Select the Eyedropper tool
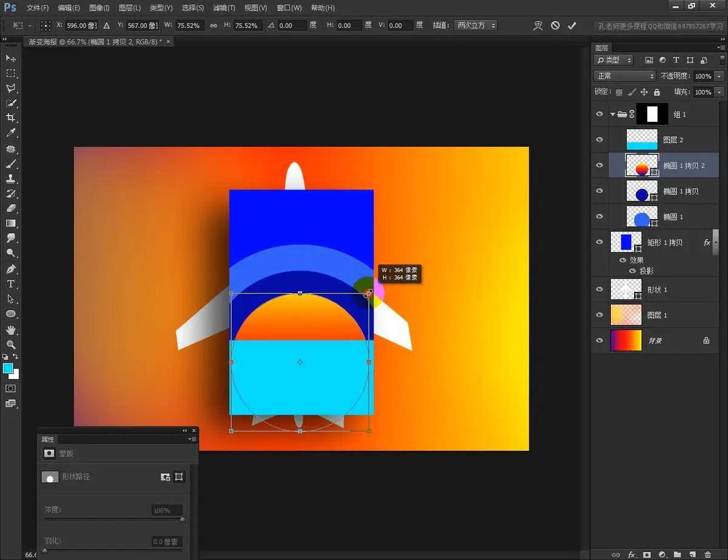This screenshot has height=560, width=728. [11, 133]
